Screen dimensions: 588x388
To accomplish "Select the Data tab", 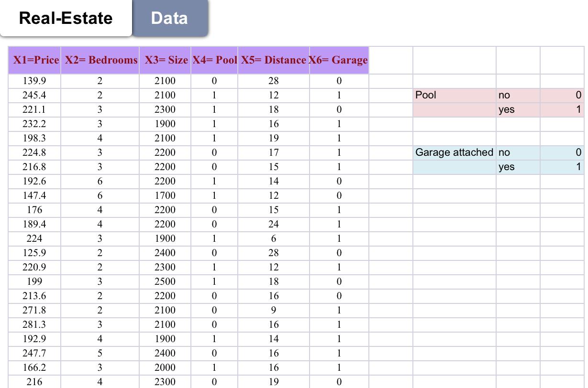I will pos(170,18).
